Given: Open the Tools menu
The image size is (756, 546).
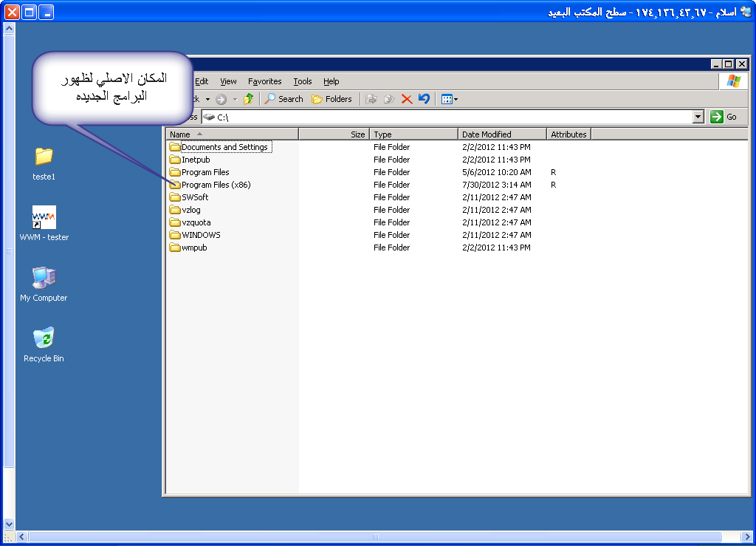Looking at the screenshot, I should [302, 81].
